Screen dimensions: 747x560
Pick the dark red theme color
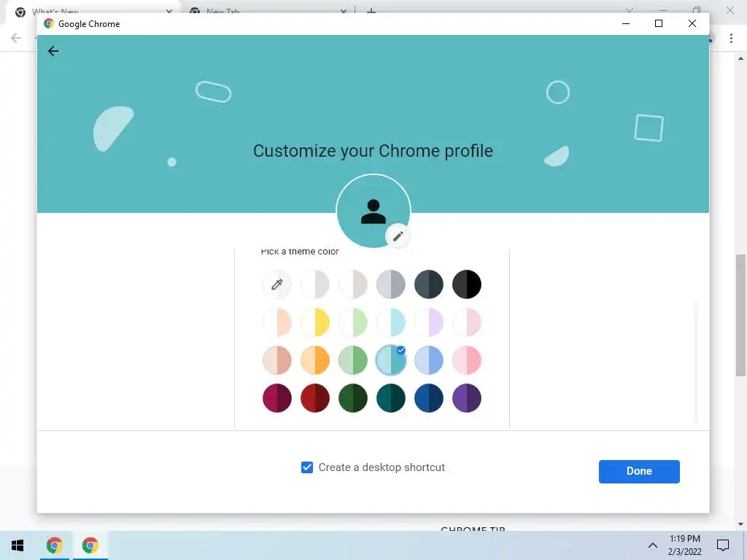(x=315, y=398)
